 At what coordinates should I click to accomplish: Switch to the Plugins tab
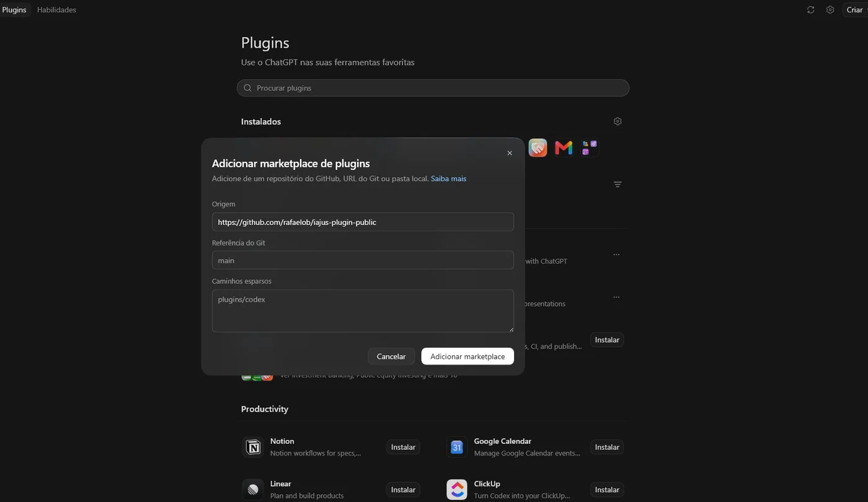pos(14,10)
